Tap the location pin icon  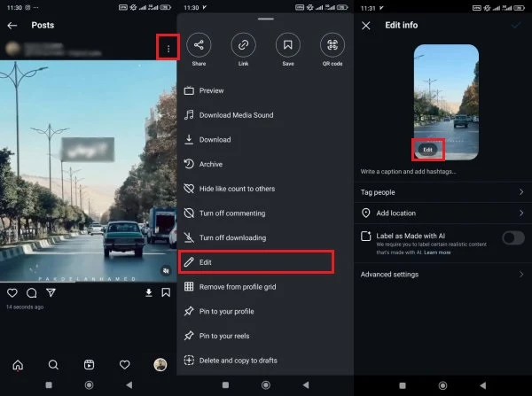(365, 213)
